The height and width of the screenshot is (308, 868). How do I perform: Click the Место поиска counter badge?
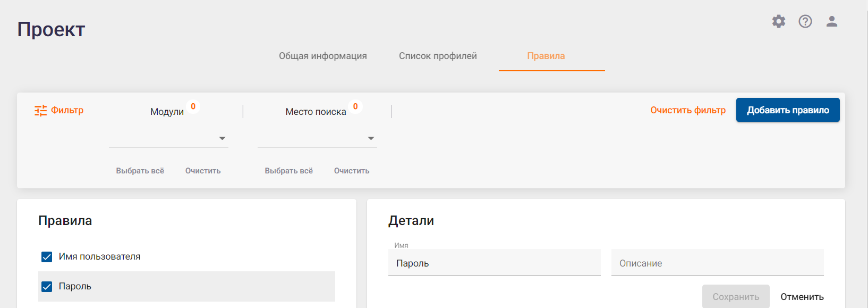point(355,106)
